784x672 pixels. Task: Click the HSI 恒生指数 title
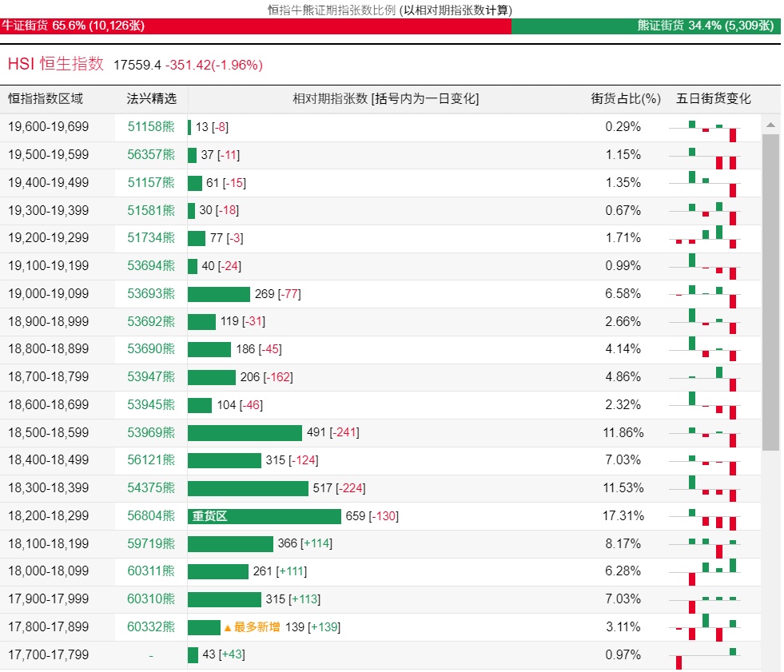56,64
